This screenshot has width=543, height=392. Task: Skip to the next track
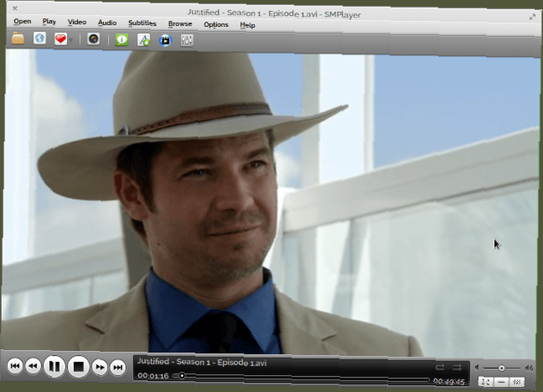click(118, 368)
